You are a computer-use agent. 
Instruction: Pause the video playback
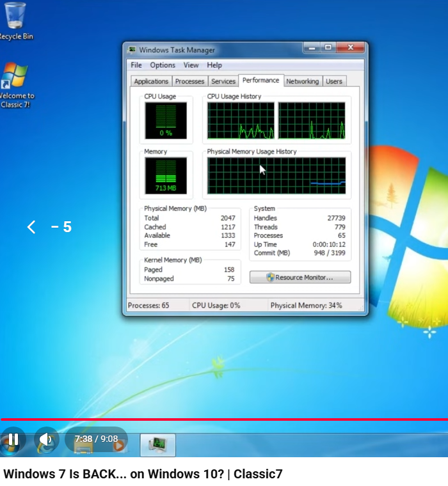[12, 440]
